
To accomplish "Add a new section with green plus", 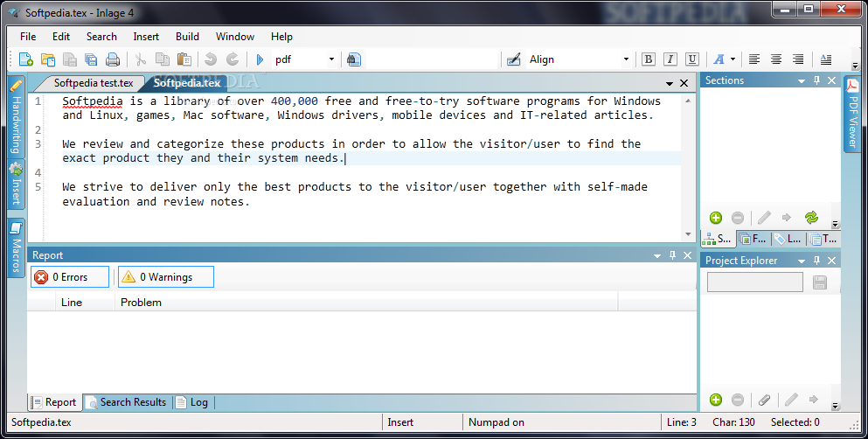I will tap(716, 218).
